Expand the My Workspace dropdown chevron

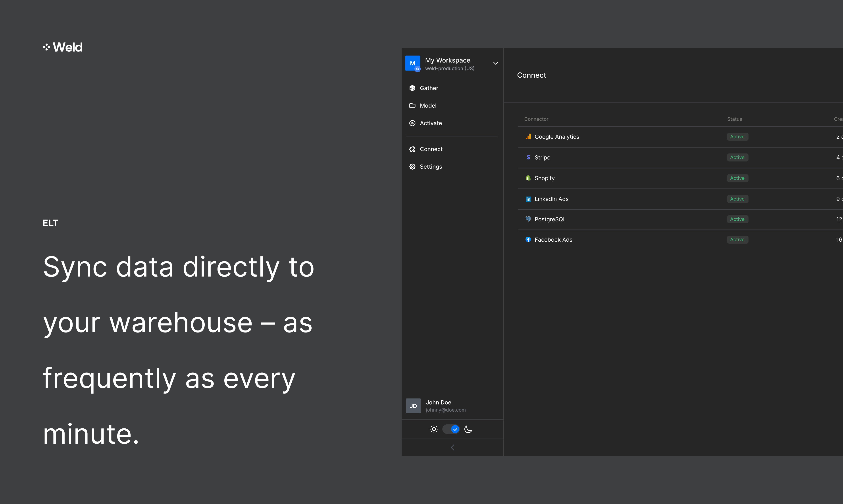coord(496,63)
